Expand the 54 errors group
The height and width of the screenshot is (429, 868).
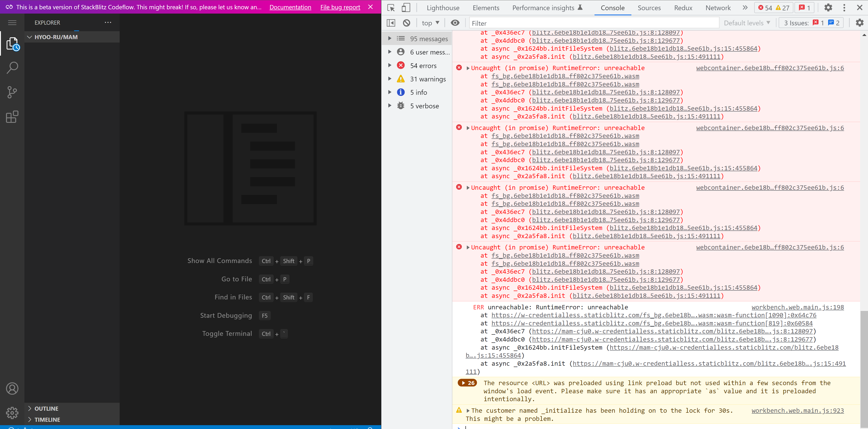click(390, 65)
